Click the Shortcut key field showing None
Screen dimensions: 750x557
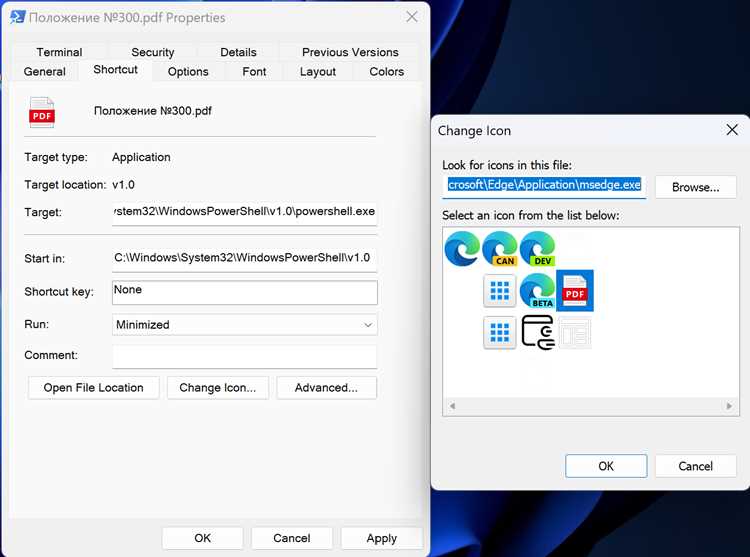tap(244, 292)
